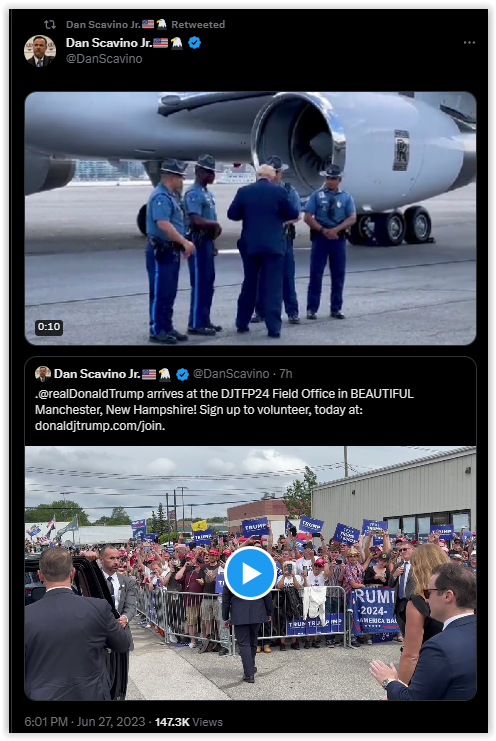The height and width of the screenshot is (741, 496).
Task: Click the Dan Scavino Jr. name in the quoted tweet
Action: pos(97,374)
